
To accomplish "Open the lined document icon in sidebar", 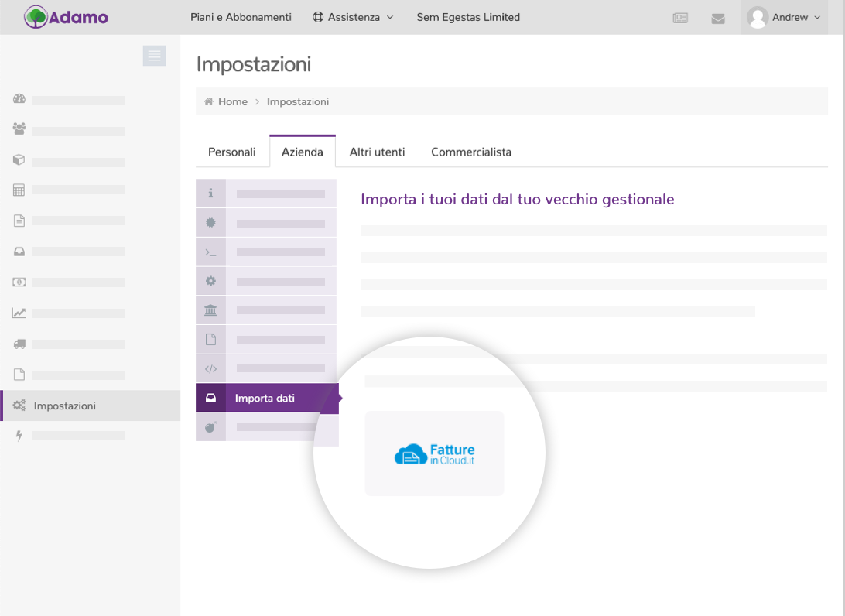I will point(19,221).
